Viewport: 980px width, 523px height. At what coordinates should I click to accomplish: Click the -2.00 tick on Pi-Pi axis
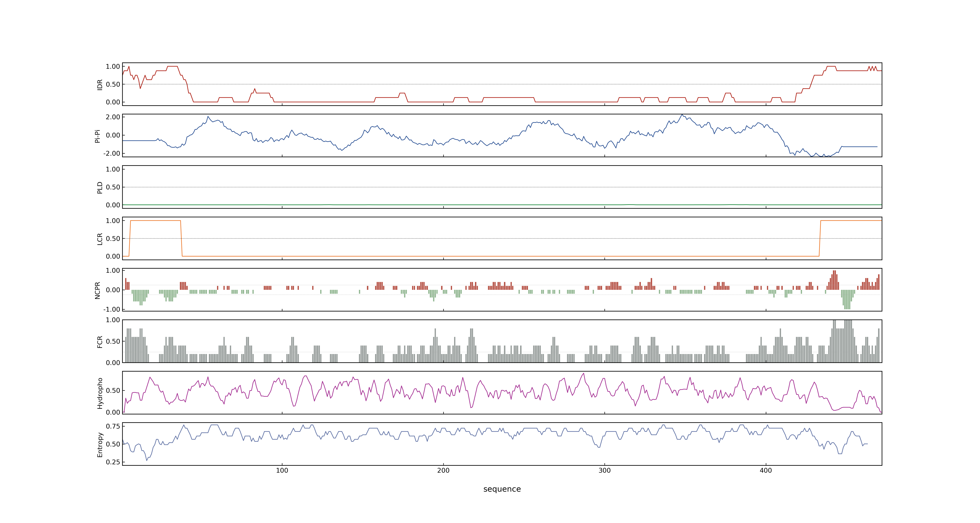[111, 153]
